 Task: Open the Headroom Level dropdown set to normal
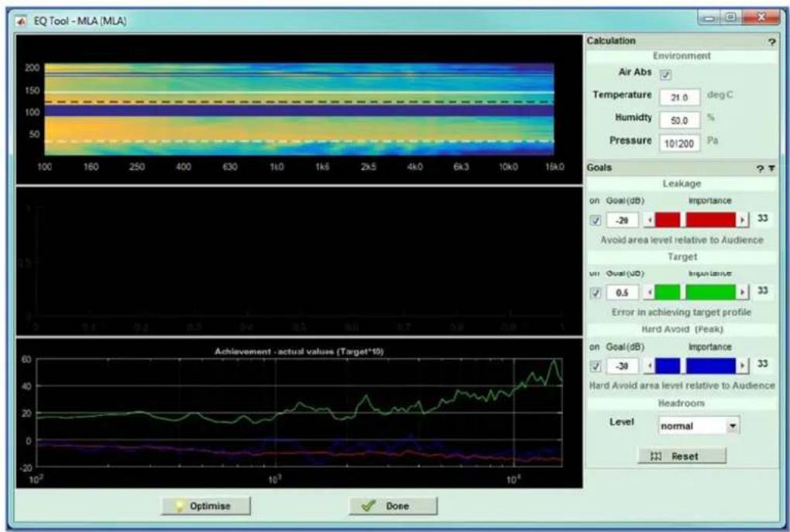click(x=699, y=426)
